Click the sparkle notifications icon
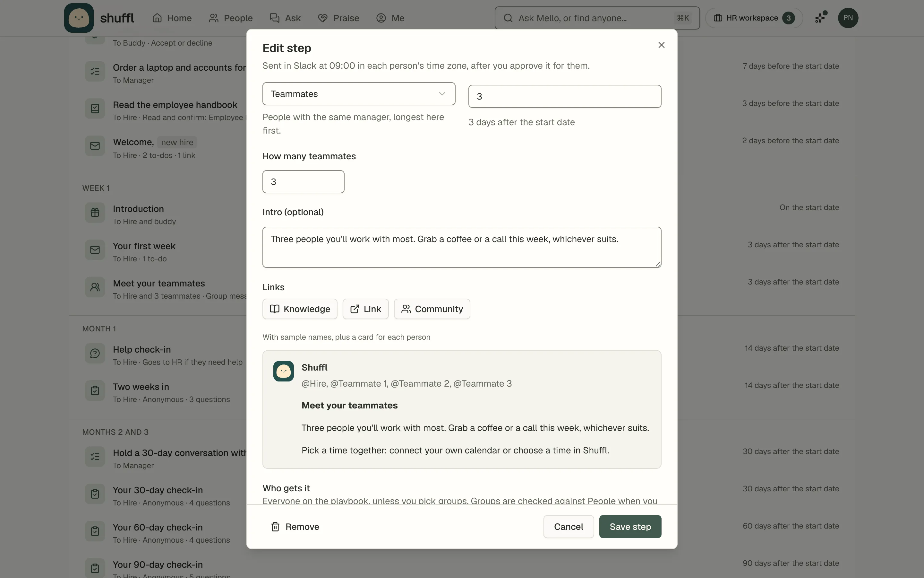This screenshot has height=578, width=924. (820, 18)
